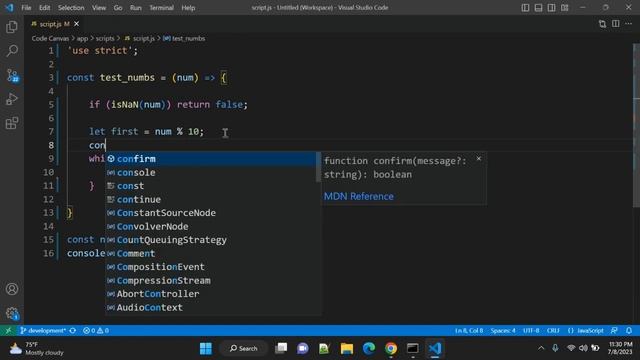Screen dimensions: 640x360
Task: Open the Selection menu
Action: [x=71, y=8]
